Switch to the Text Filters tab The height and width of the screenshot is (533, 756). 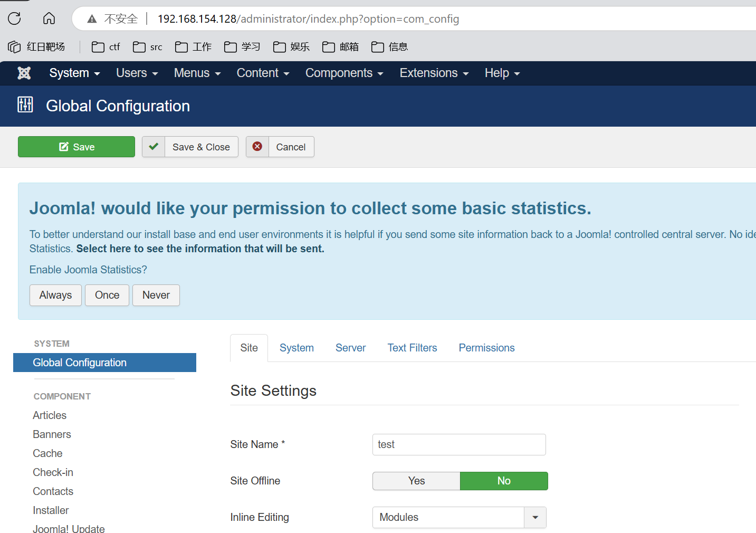point(412,348)
